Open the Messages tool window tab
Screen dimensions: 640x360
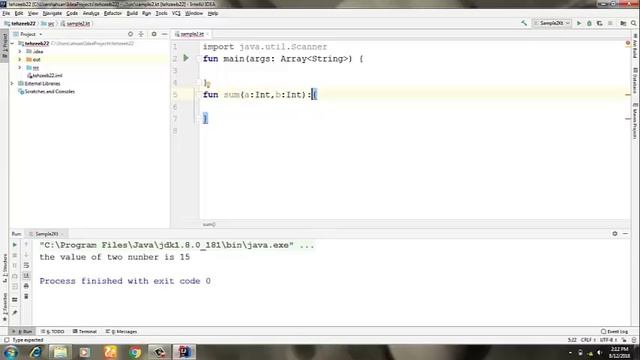tap(121, 331)
